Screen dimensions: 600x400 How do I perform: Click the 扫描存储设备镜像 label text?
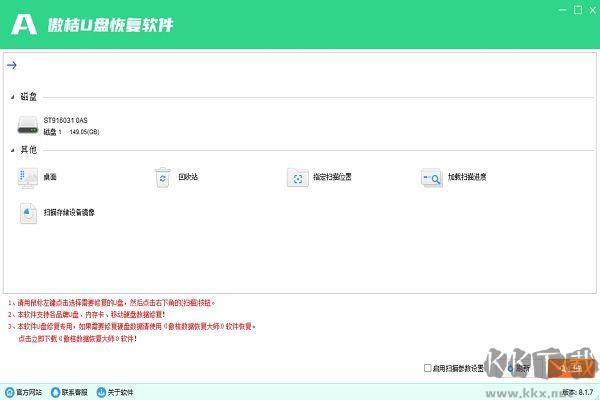pyautogui.click(x=69, y=212)
